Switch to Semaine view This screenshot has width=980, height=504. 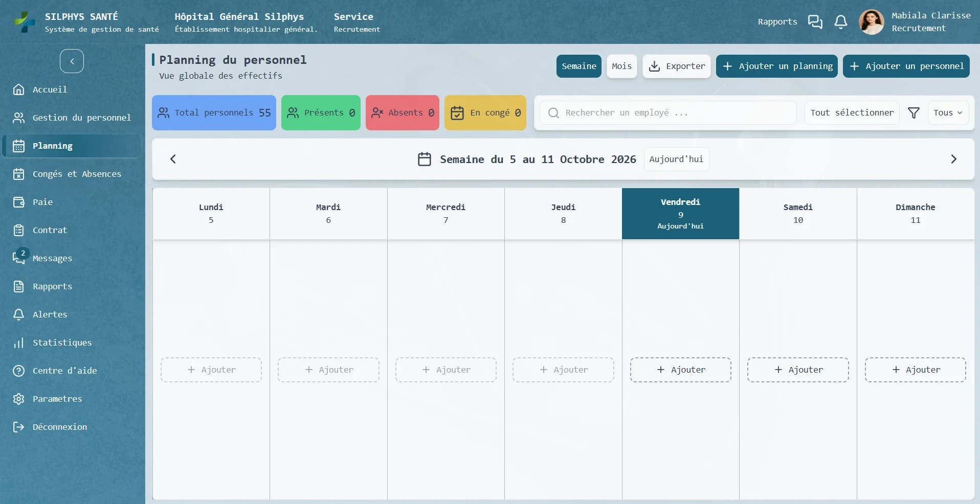pos(578,66)
